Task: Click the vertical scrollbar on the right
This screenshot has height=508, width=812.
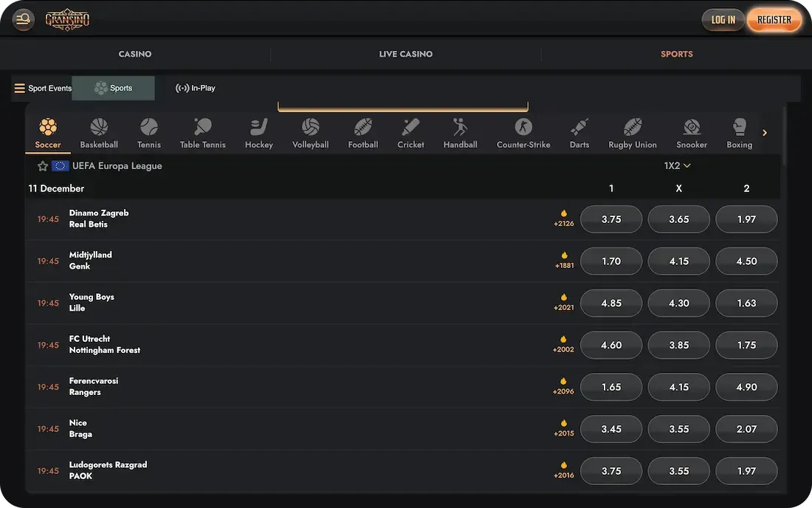Action: (x=785, y=136)
